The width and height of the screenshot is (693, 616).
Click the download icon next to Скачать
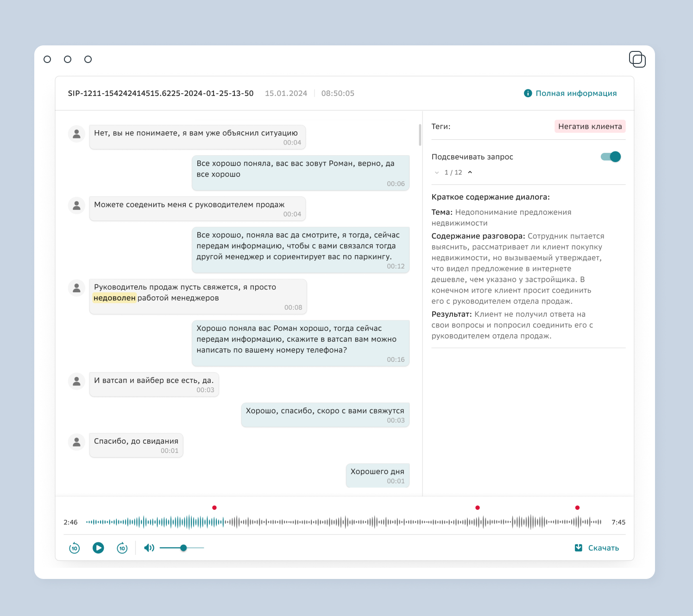point(579,548)
